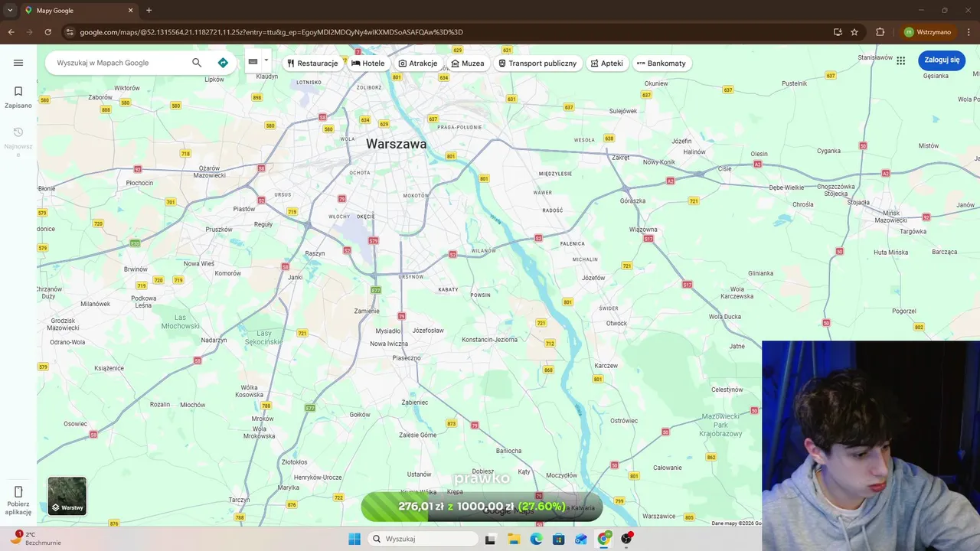
Task: Open the OBS icon on the taskbar
Action: (x=626, y=539)
